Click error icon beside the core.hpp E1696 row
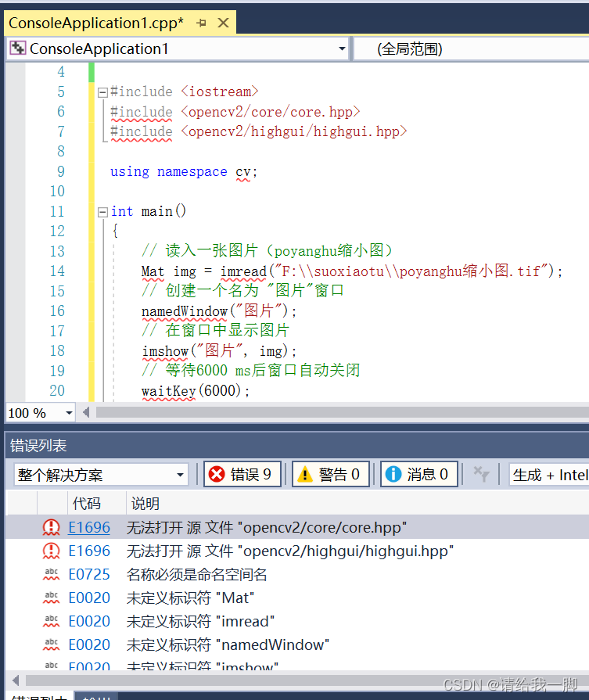Image resolution: width=589 pixels, height=700 pixels. click(51, 528)
